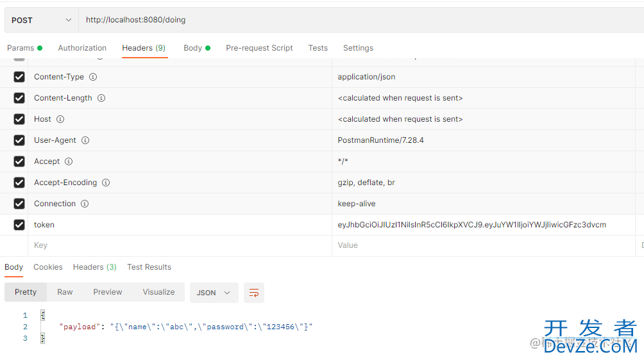
Task: Uncheck the User-Agent header
Action: (x=19, y=140)
